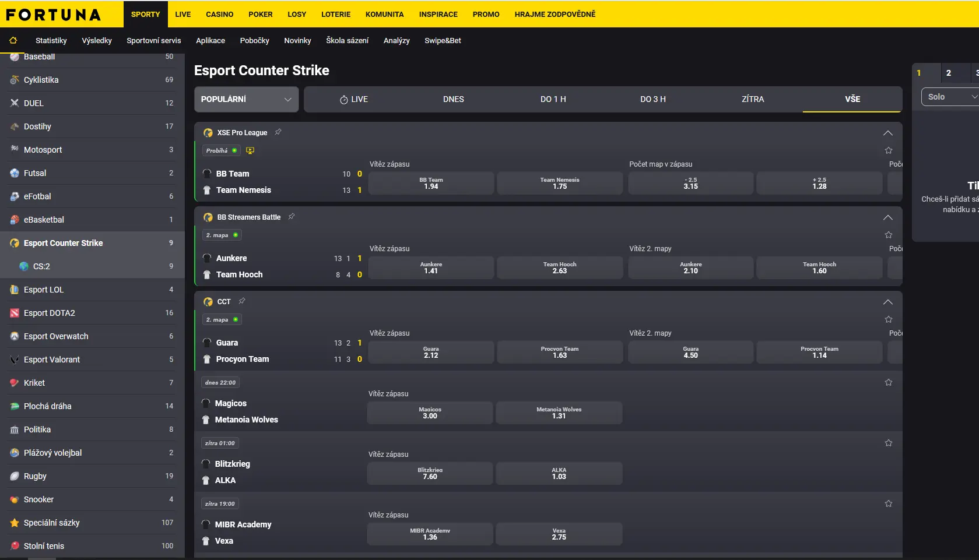
Task: Click the Motosport icon in sidebar
Action: point(15,150)
